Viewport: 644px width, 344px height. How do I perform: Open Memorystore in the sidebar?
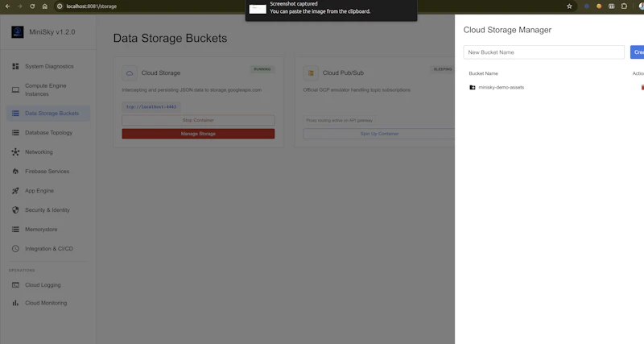(48, 230)
